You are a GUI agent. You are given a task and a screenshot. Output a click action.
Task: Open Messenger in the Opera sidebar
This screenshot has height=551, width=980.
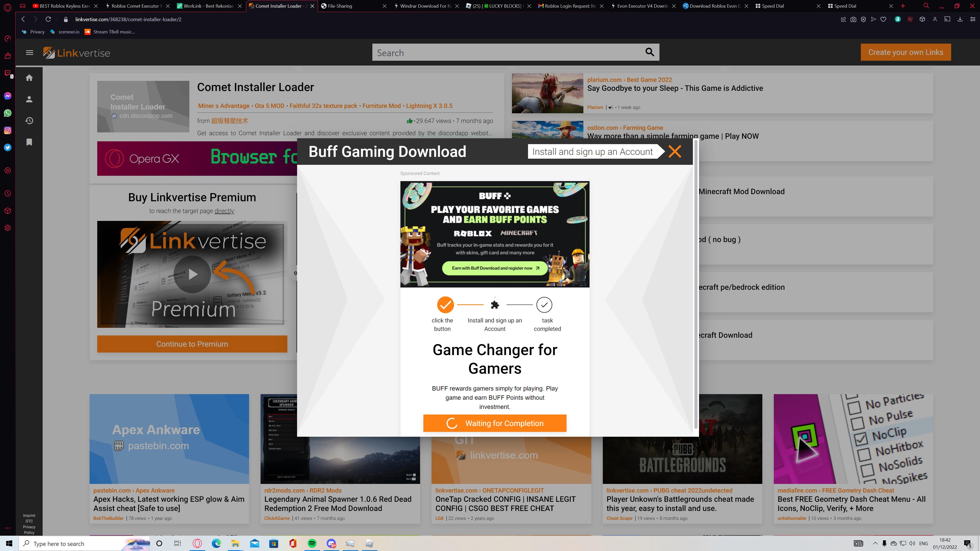[x=8, y=96]
